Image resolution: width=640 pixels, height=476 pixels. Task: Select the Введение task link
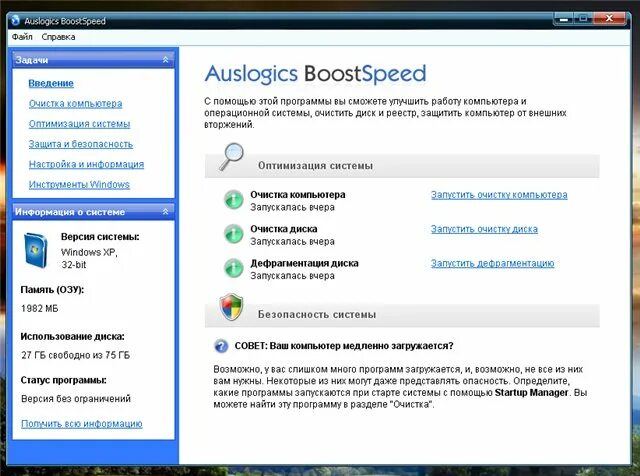51,83
